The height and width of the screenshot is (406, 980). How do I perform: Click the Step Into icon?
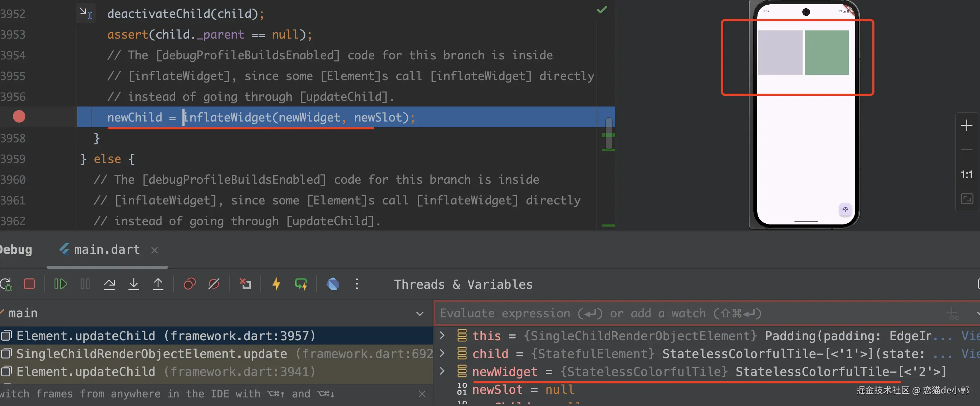pyautogui.click(x=133, y=284)
